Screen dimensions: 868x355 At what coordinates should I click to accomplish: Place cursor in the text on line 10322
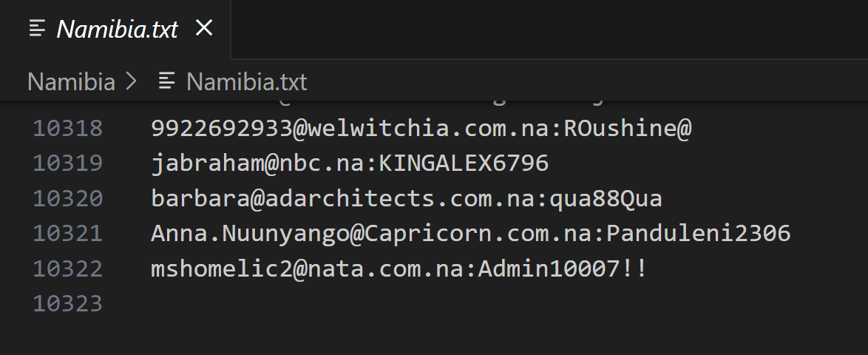coord(399,268)
